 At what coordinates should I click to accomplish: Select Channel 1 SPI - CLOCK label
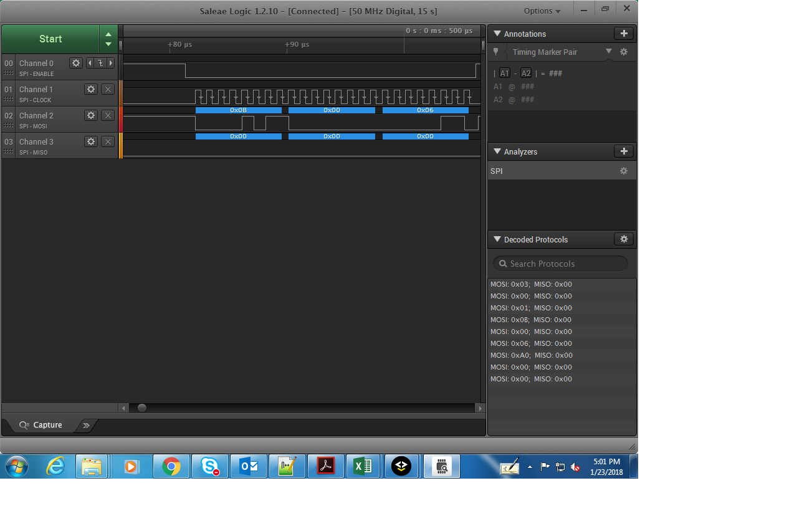35,100
